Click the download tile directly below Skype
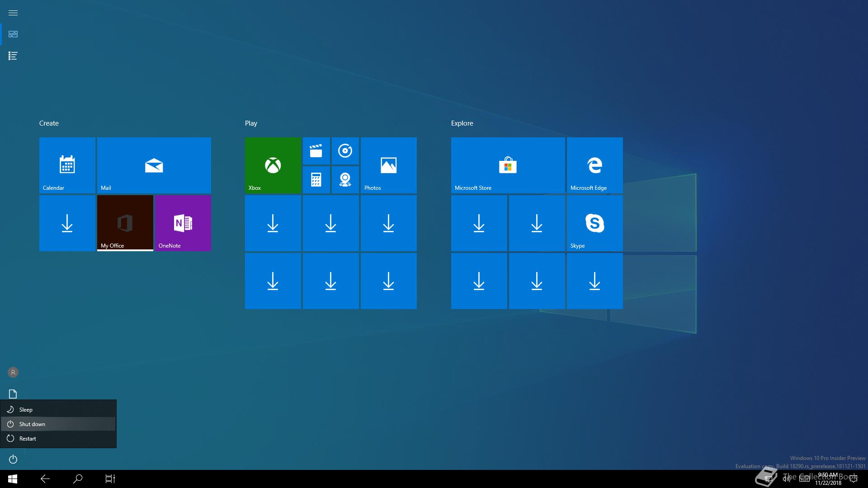 coord(595,281)
